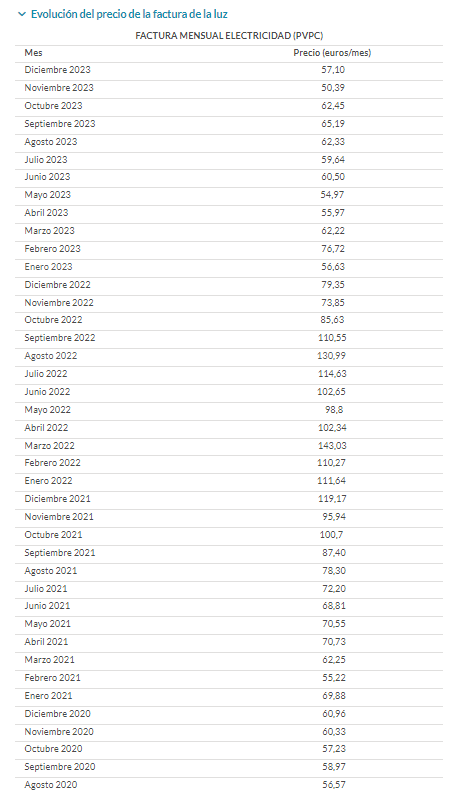Click the 98,8 price value
The height and width of the screenshot is (794, 474).
(334, 410)
